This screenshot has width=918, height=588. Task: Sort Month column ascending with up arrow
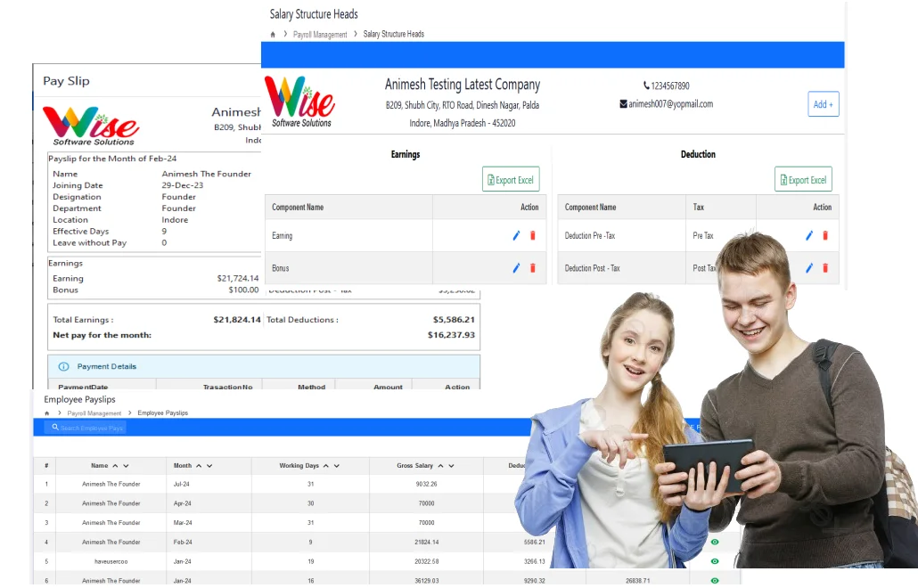[199, 466]
